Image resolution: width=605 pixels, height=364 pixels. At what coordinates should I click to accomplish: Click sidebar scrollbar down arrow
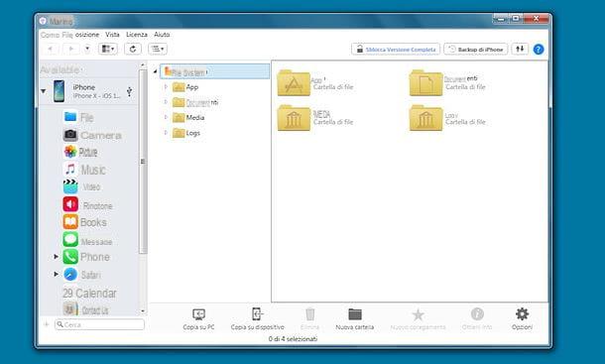[143, 311]
